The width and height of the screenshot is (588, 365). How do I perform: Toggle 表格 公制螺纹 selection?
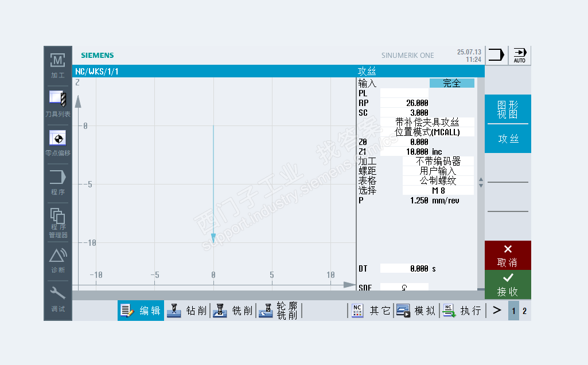[x=438, y=180]
